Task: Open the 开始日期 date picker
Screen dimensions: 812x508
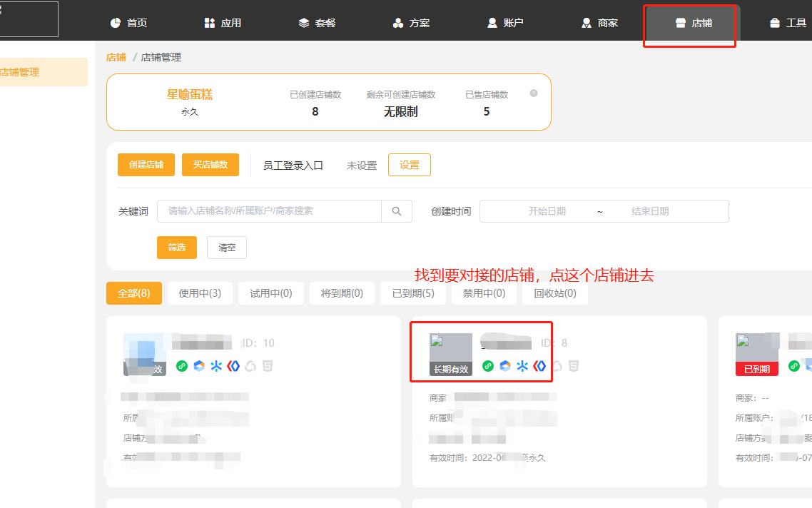Action: (x=547, y=211)
